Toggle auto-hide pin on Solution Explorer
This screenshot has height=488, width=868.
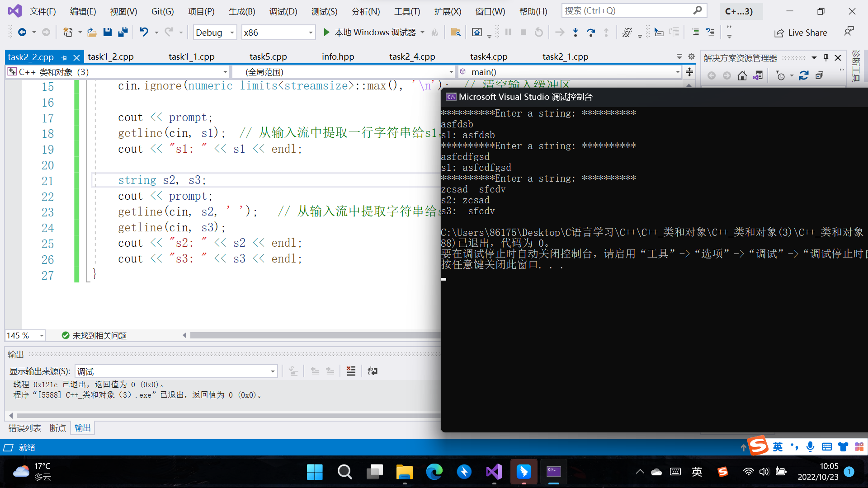pos(826,57)
